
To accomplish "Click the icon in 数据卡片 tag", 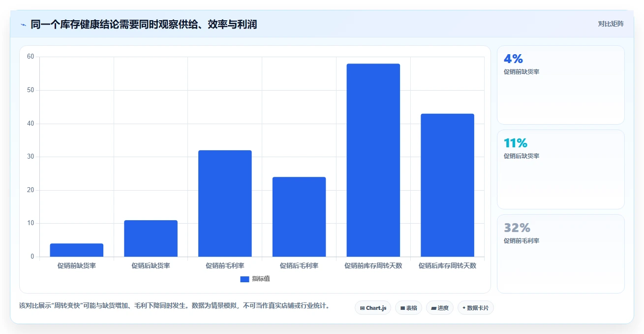I will tap(464, 308).
